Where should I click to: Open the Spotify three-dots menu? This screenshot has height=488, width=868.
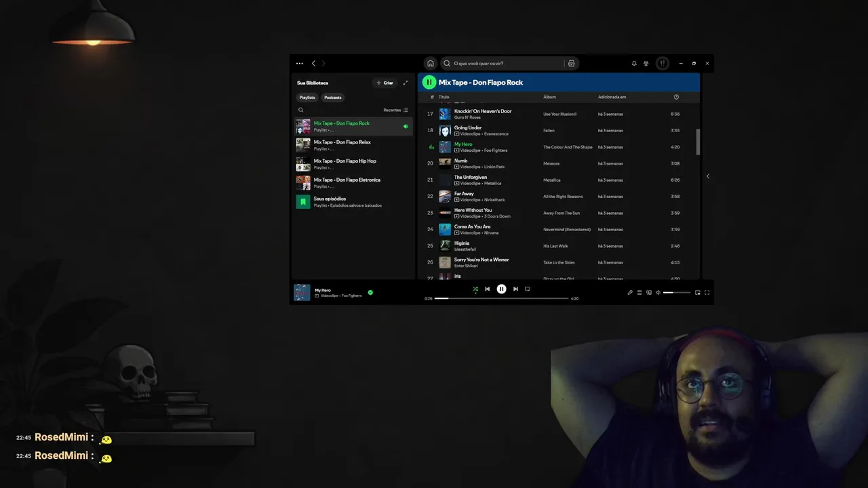(300, 63)
